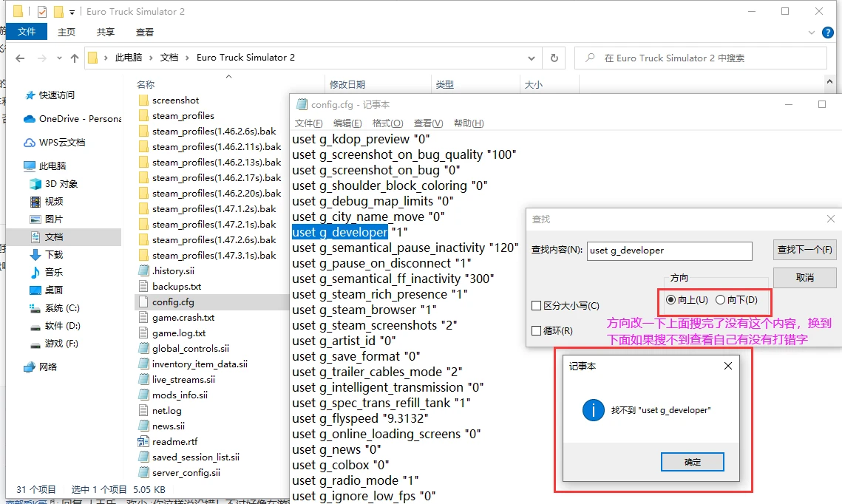Click the find content input field

click(670, 251)
